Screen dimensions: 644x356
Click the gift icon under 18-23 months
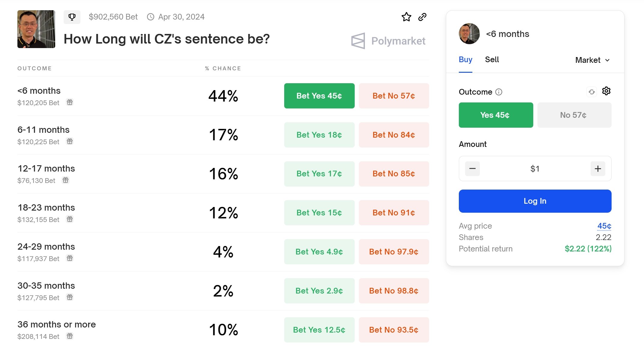(70, 219)
